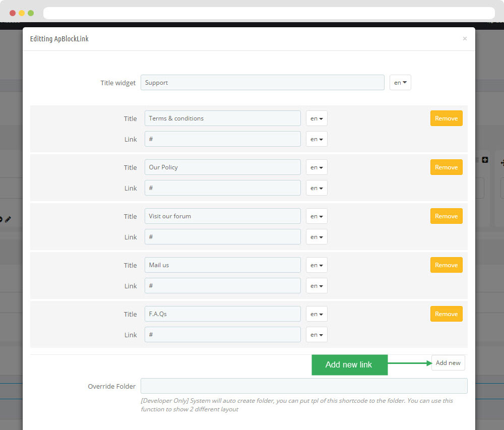Remove the Terms & conditions link
The height and width of the screenshot is (430, 504).
click(446, 118)
